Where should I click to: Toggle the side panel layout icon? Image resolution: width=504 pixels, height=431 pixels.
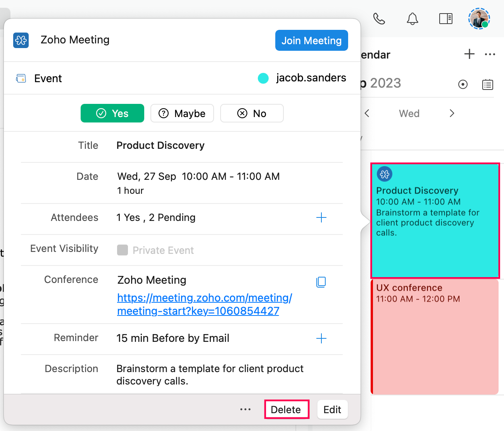point(445,19)
